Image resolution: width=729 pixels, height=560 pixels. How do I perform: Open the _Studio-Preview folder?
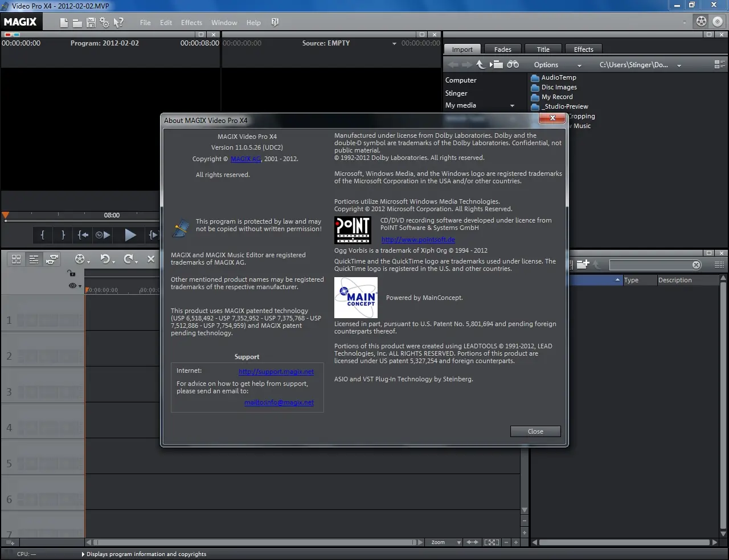tap(559, 107)
